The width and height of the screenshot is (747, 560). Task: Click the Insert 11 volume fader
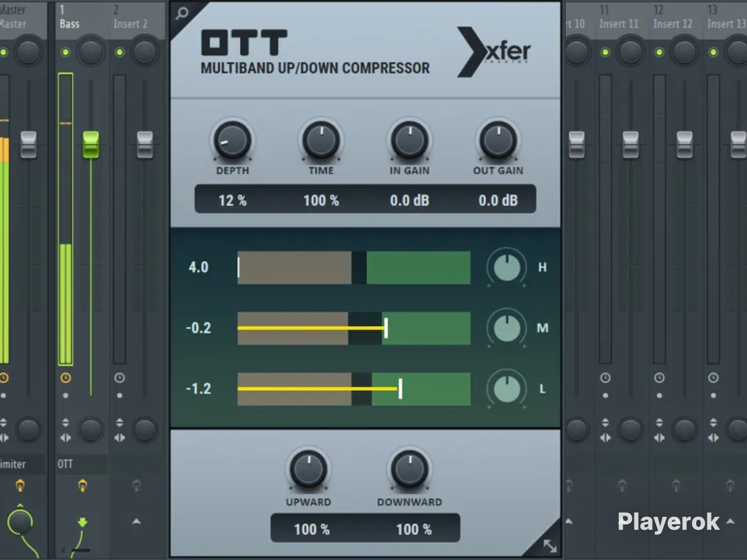tap(630, 144)
